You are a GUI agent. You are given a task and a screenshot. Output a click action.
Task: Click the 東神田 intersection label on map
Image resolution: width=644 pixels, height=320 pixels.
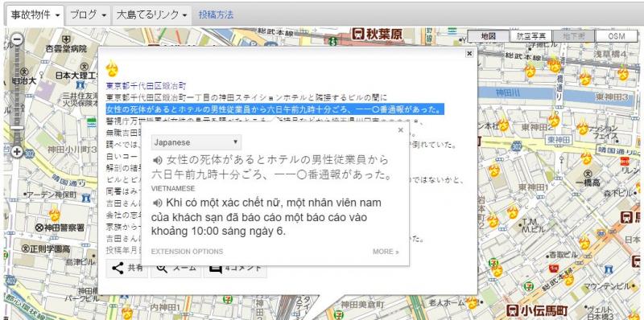[559, 140]
